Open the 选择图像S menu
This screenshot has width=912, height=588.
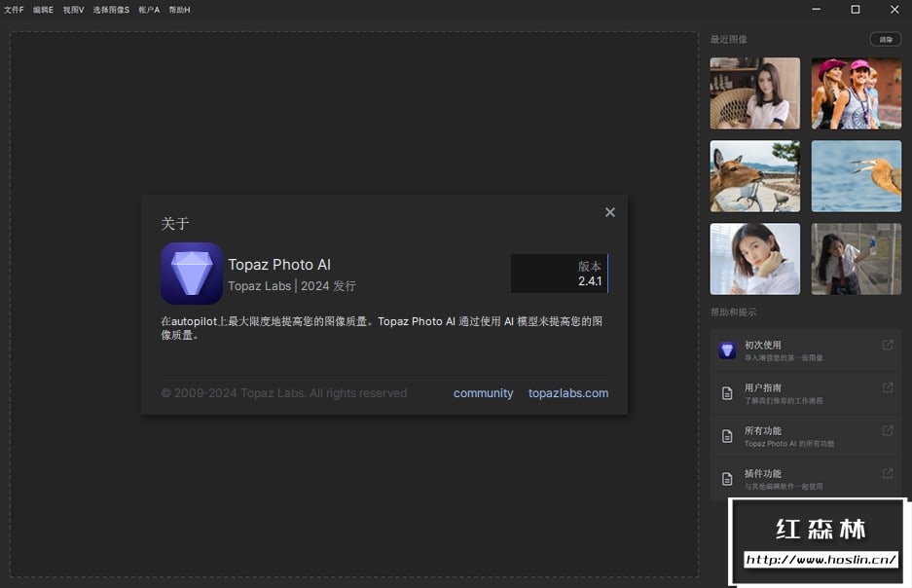click(111, 10)
